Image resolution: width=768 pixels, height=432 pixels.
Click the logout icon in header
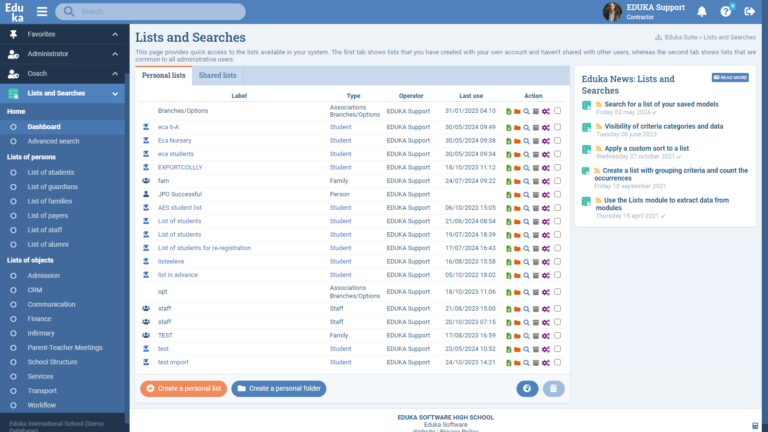point(750,11)
